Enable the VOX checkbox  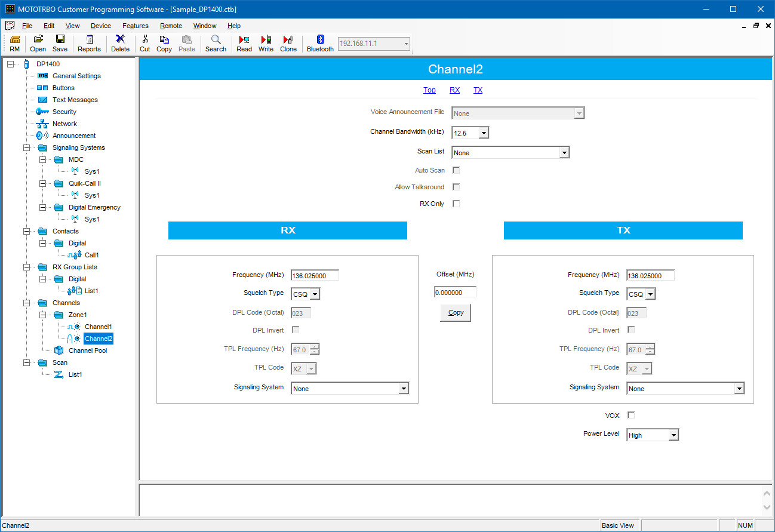point(631,415)
